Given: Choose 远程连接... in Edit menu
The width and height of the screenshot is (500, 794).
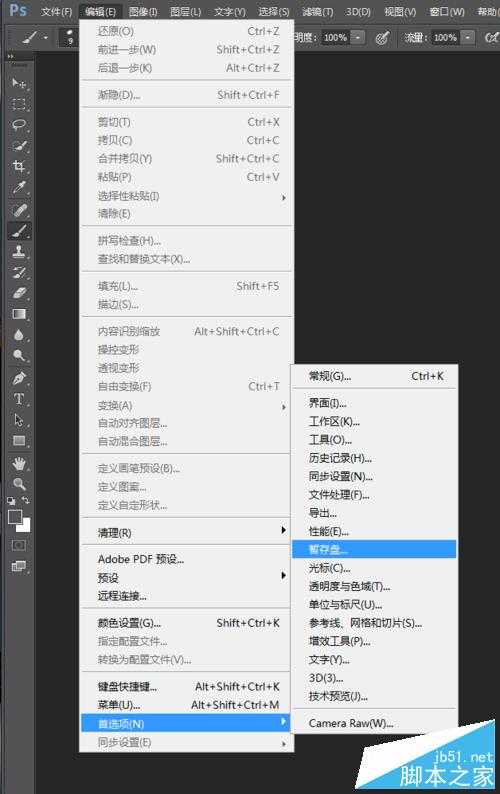Looking at the screenshot, I should (x=187, y=596).
